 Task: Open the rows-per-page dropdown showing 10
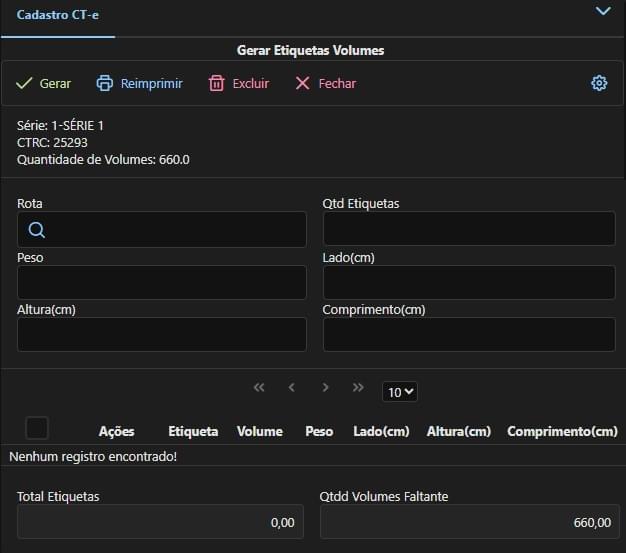click(x=400, y=392)
